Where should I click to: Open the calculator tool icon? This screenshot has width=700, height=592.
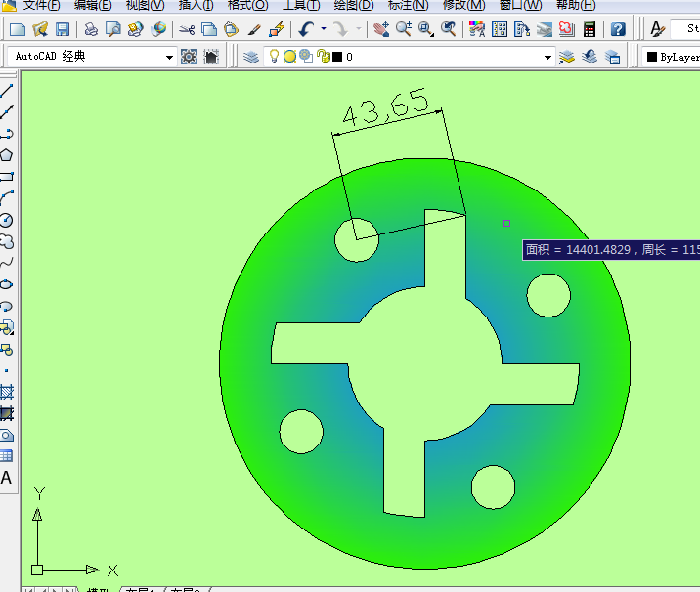(x=590, y=29)
